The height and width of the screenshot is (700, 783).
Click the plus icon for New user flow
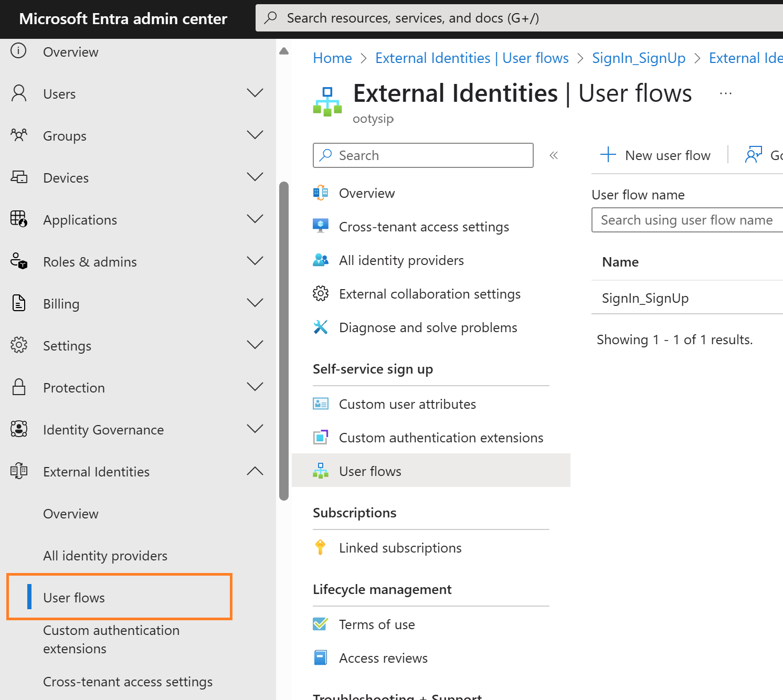(608, 155)
